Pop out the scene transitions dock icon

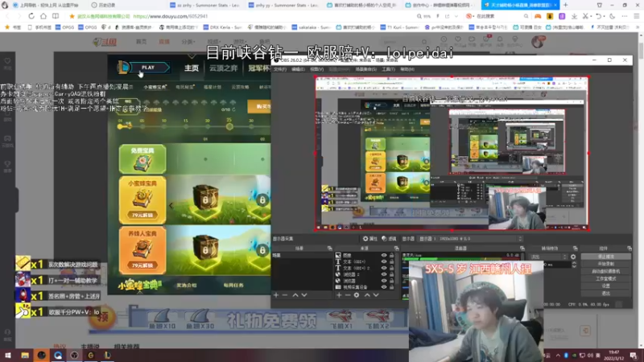coord(575,249)
